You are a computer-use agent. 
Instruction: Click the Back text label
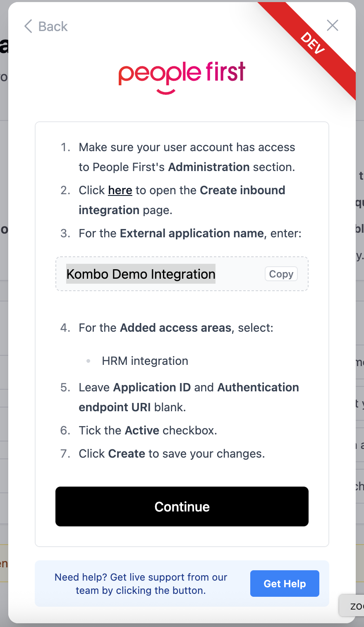pos(53,27)
